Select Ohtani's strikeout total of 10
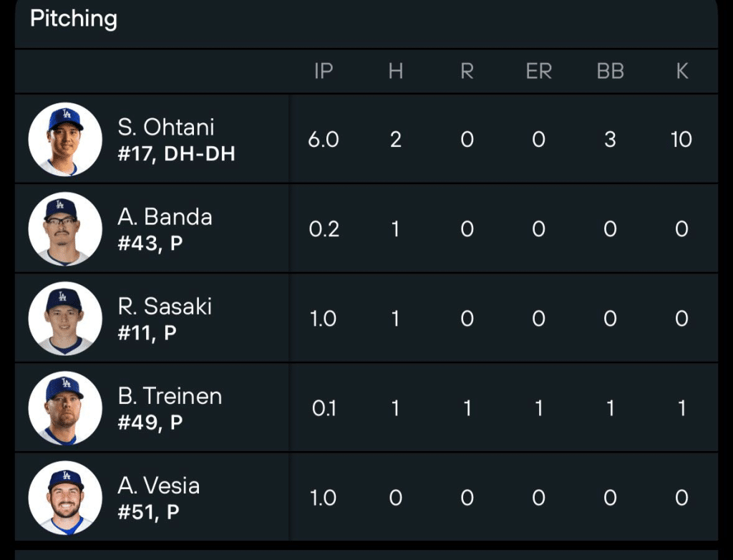The height and width of the screenshot is (560, 733). pyautogui.click(x=681, y=138)
